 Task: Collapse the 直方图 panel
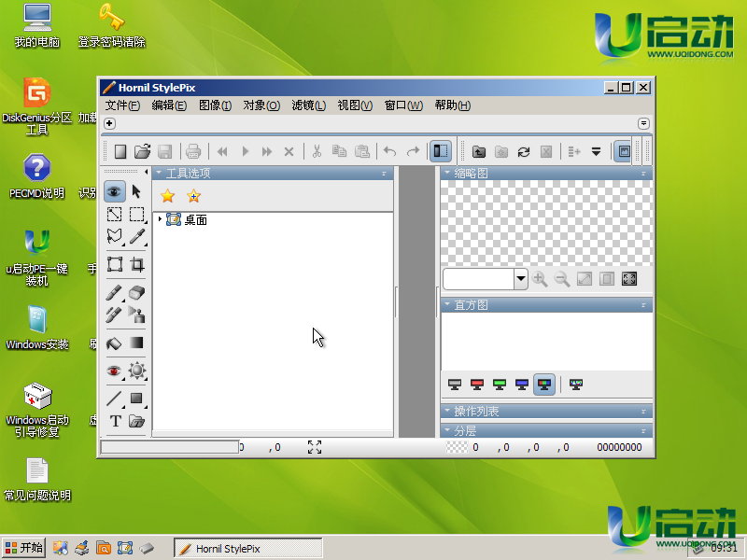point(447,304)
